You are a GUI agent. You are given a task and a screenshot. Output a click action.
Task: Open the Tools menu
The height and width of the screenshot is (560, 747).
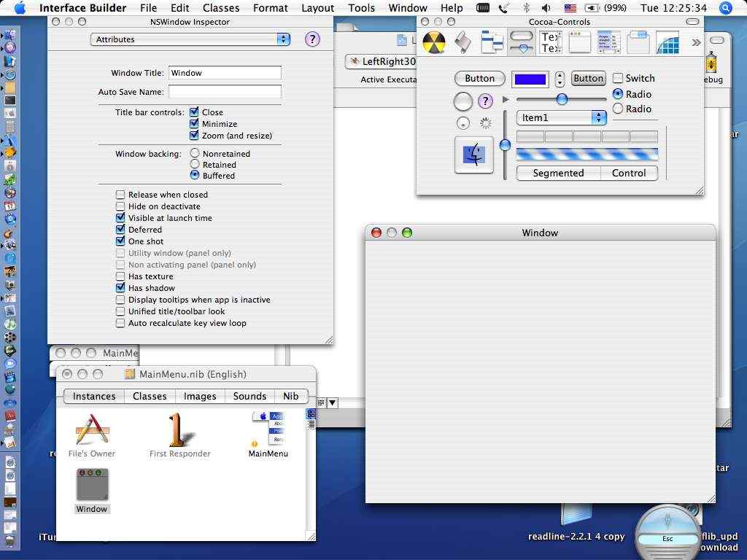point(362,8)
